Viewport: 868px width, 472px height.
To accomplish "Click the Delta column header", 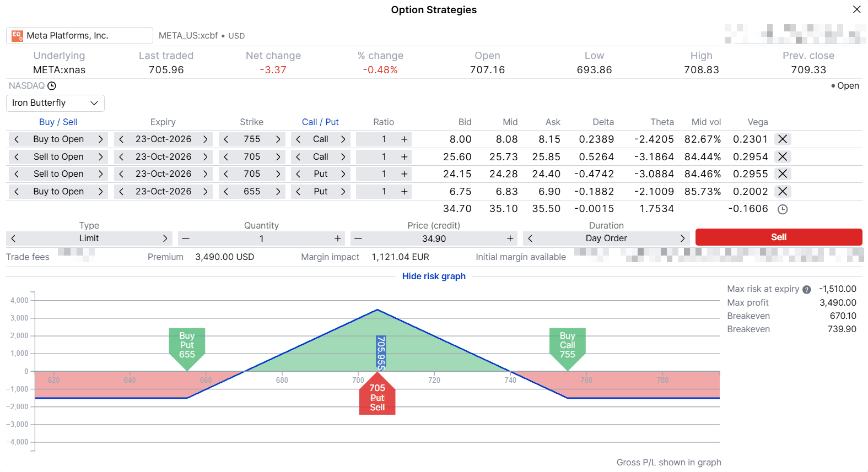I will (x=603, y=122).
